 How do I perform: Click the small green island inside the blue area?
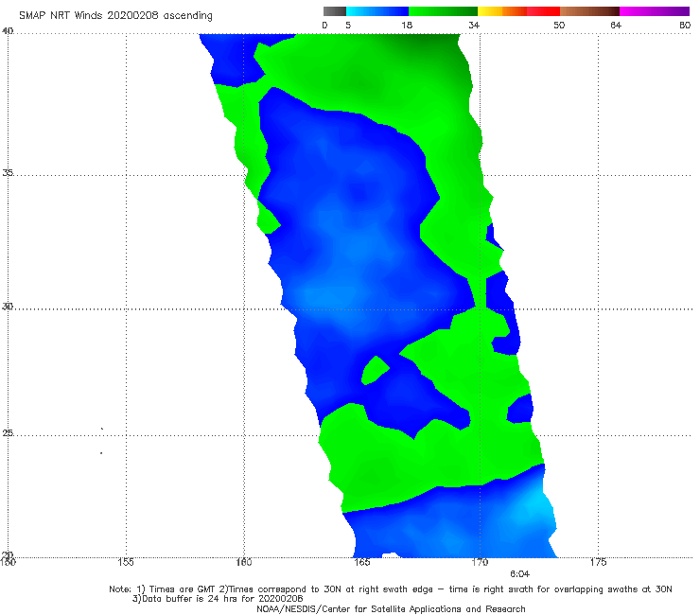375,371
